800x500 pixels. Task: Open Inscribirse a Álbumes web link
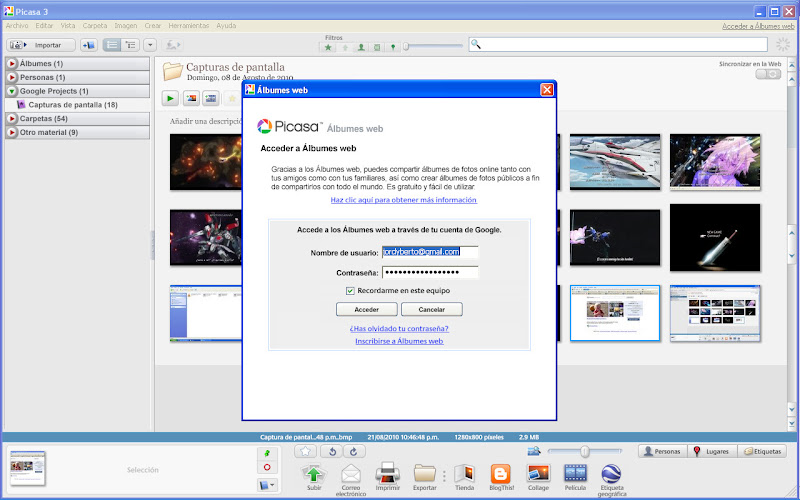(399, 341)
